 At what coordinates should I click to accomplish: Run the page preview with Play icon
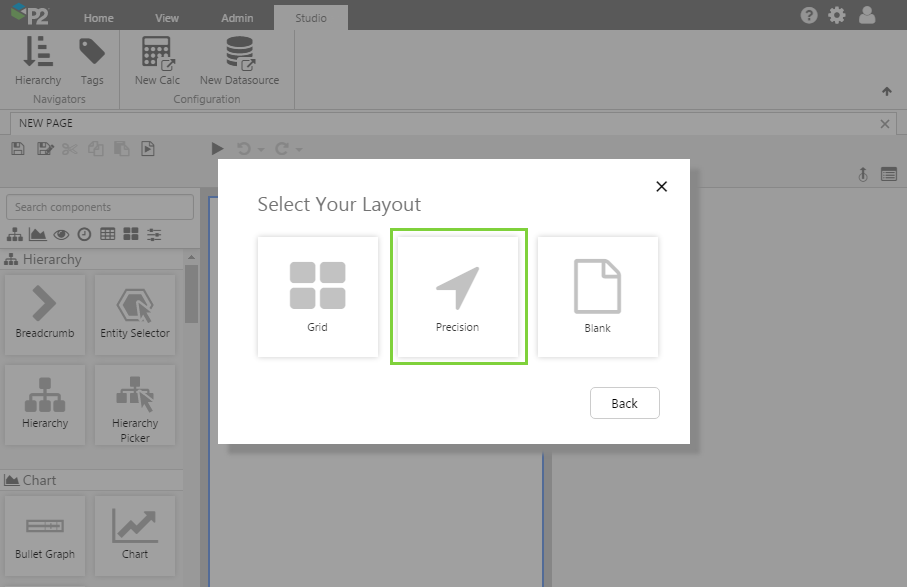pyautogui.click(x=218, y=148)
